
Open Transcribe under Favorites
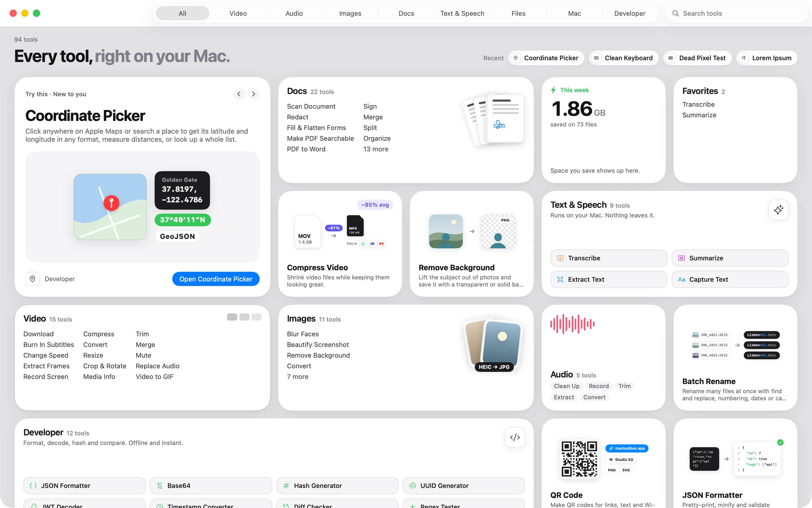click(x=698, y=104)
